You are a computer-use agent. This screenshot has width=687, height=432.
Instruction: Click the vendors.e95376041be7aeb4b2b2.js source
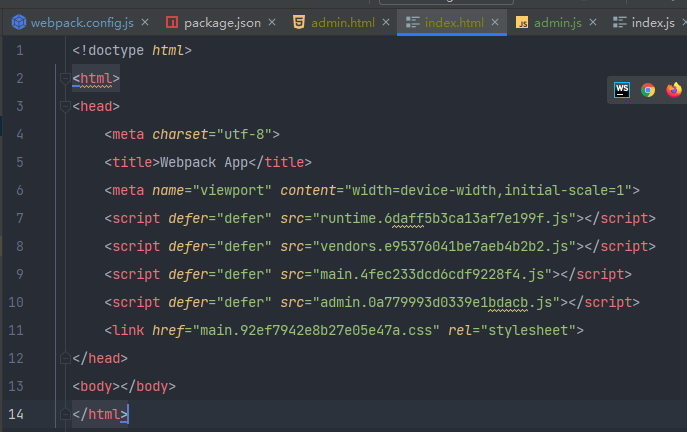pyautogui.click(x=444, y=246)
